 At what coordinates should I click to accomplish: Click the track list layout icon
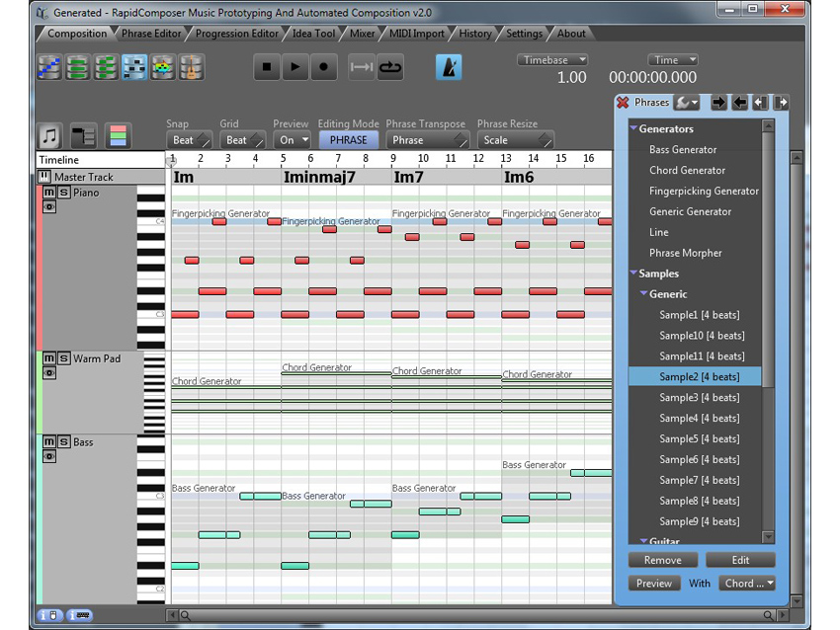tap(84, 136)
